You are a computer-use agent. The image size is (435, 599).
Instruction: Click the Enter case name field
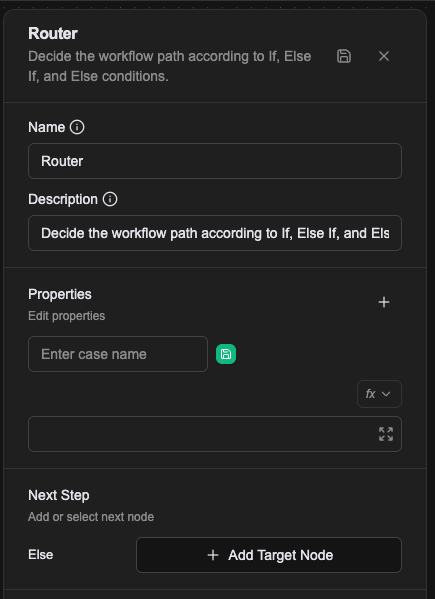118,354
